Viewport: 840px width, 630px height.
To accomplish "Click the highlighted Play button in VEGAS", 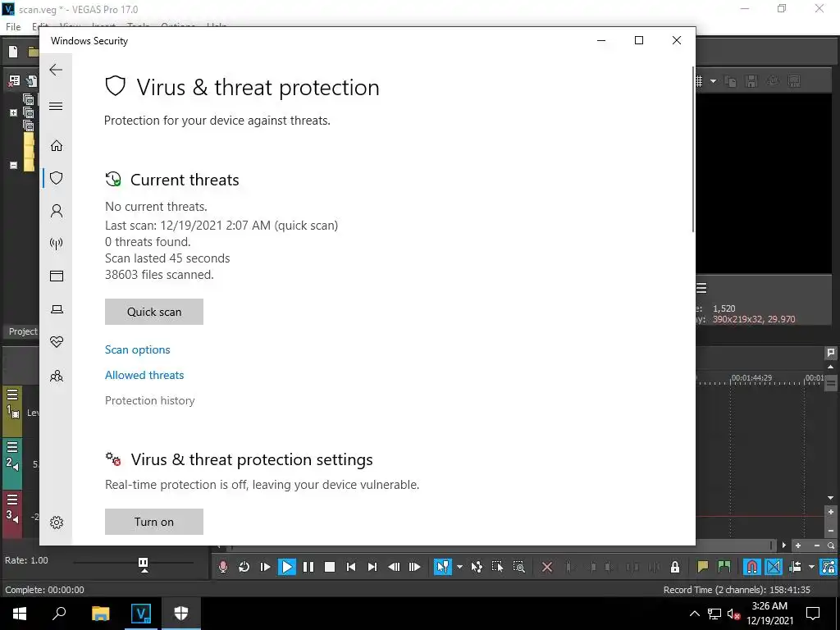I will (286, 567).
